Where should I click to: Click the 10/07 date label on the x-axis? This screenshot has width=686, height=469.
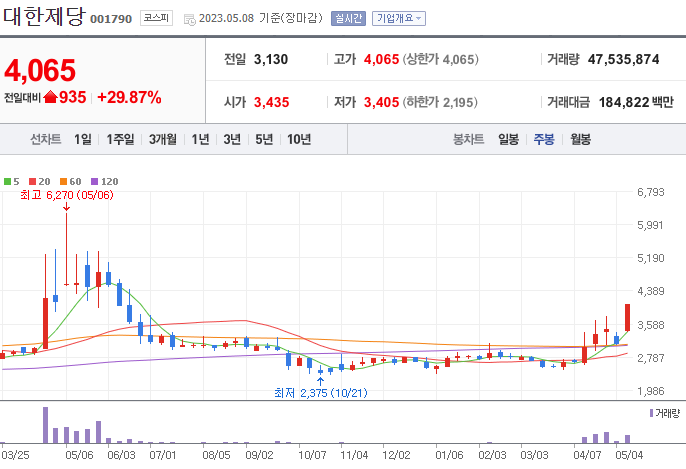click(312, 455)
